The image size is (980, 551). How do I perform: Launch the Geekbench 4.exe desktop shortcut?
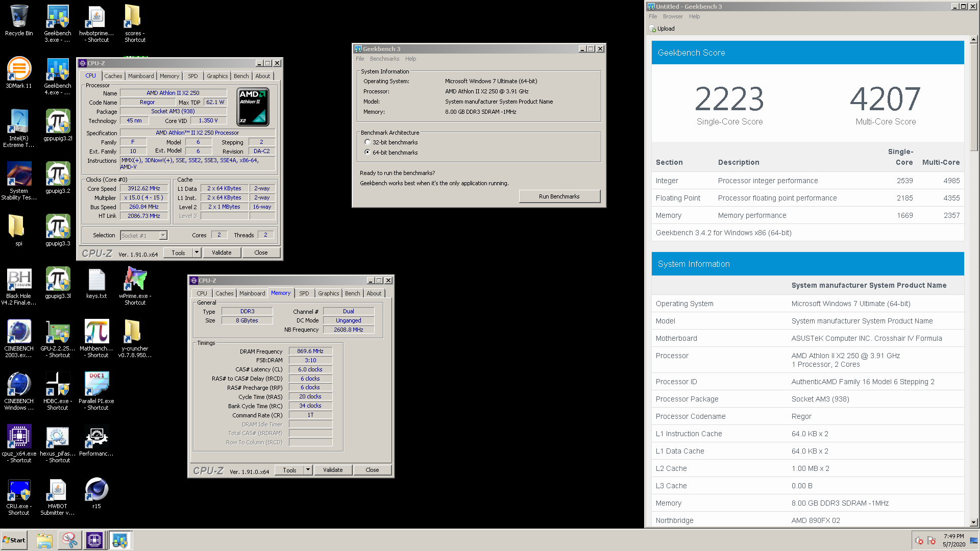[58, 76]
